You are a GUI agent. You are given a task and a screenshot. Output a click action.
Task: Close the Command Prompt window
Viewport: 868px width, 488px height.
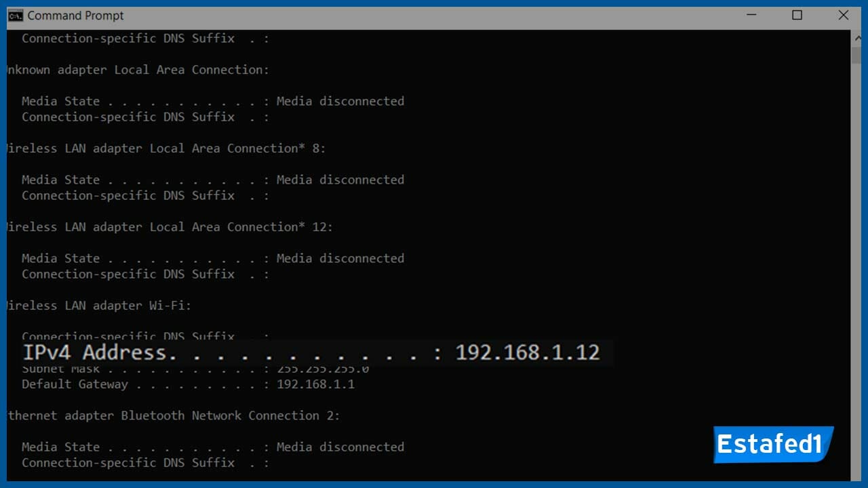coord(843,15)
